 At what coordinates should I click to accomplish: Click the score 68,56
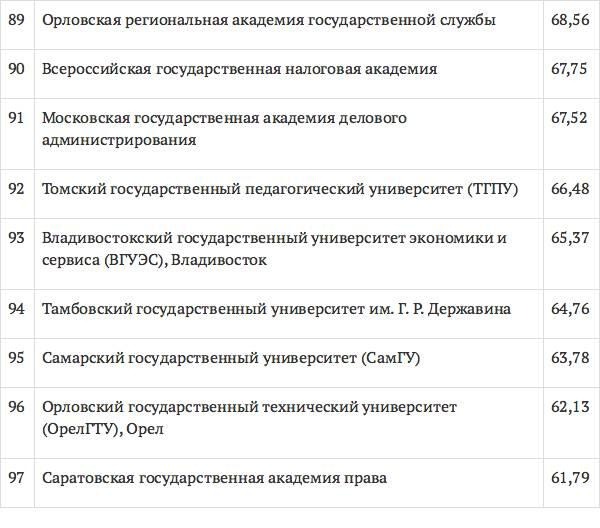coord(569,20)
